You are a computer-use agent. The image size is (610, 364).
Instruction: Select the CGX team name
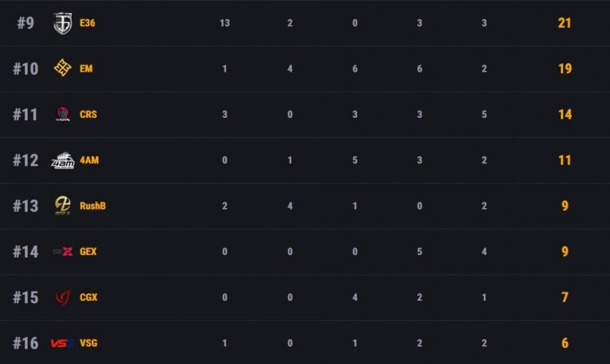coord(89,297)
